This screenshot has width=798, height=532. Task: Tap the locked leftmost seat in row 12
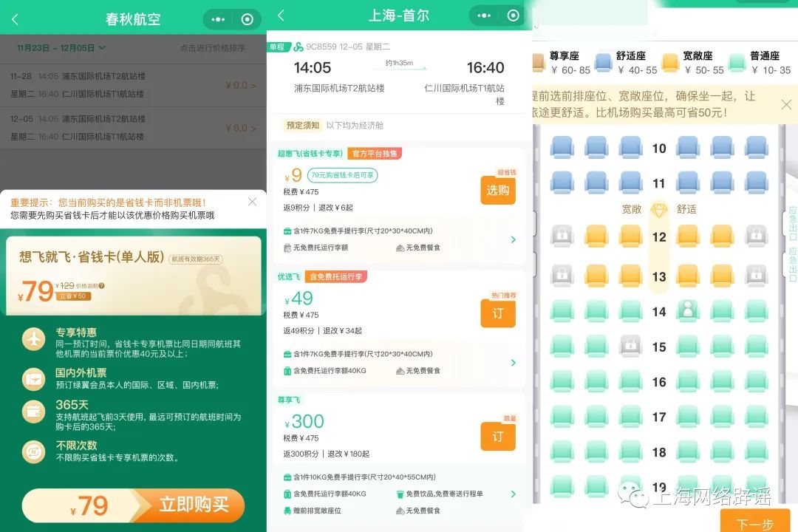[x=562, y=236]
